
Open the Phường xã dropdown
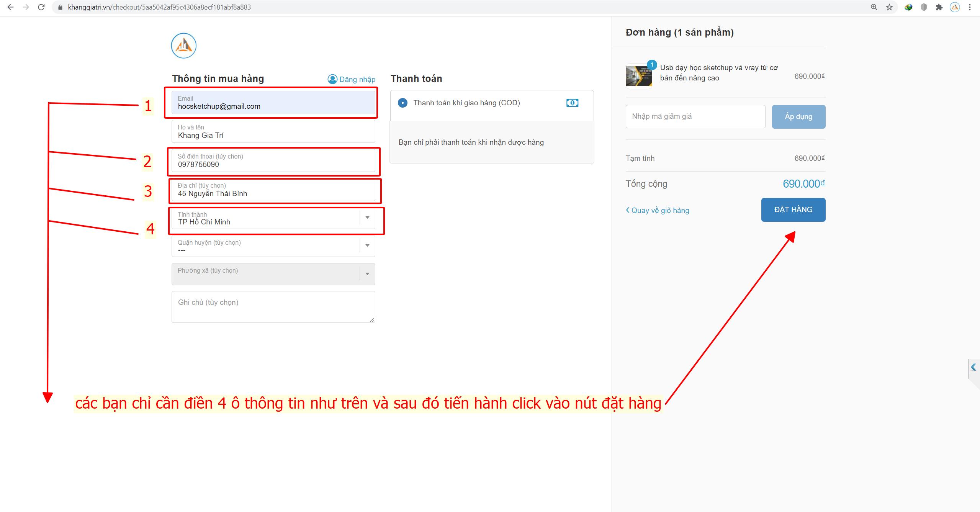(367, 273)
